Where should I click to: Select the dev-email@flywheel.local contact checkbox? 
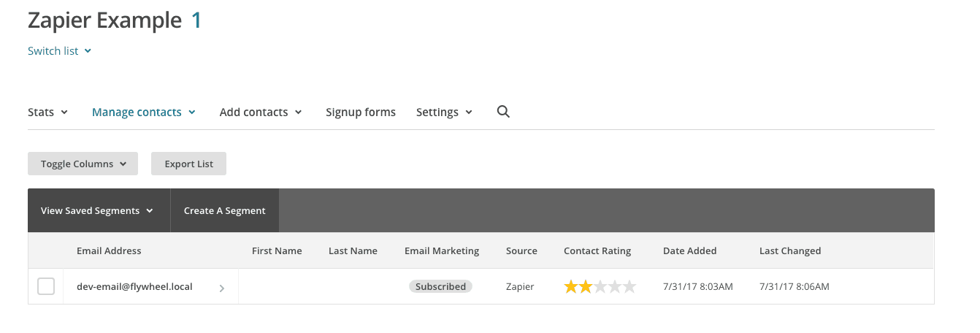(46, 286)
